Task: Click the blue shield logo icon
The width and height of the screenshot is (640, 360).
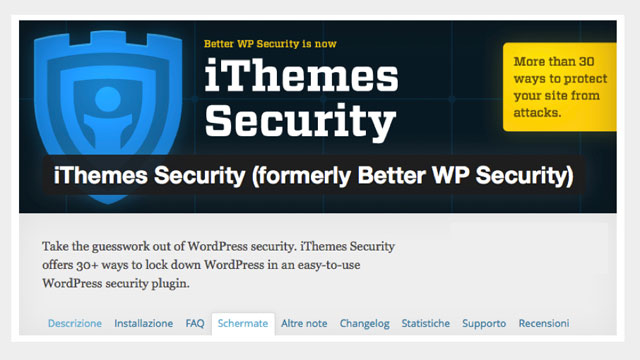Action: [108, 116]
